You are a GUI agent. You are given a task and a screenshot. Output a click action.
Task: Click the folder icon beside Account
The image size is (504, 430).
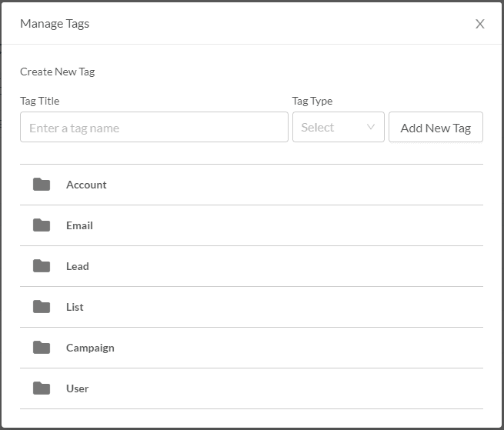click(42, 185)
